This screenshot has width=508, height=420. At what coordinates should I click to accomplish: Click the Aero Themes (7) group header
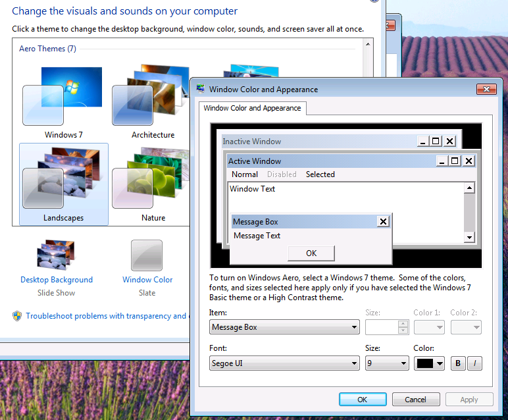pos(47,49)
